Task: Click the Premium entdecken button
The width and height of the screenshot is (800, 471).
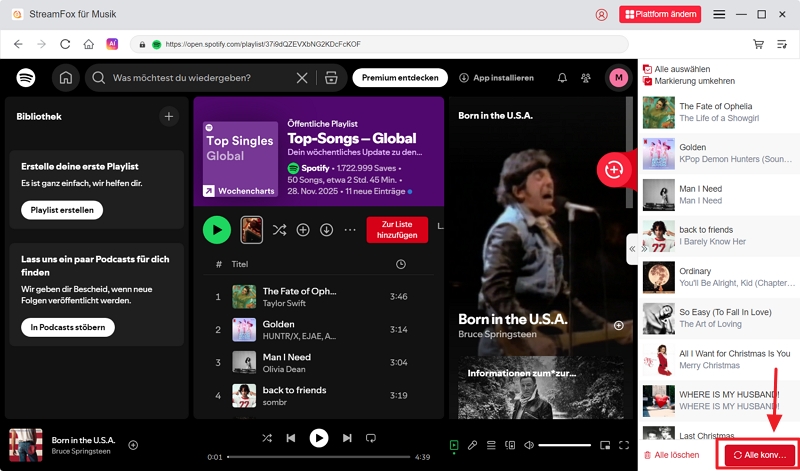Action: pyautogui.click(x=400, y=78)
